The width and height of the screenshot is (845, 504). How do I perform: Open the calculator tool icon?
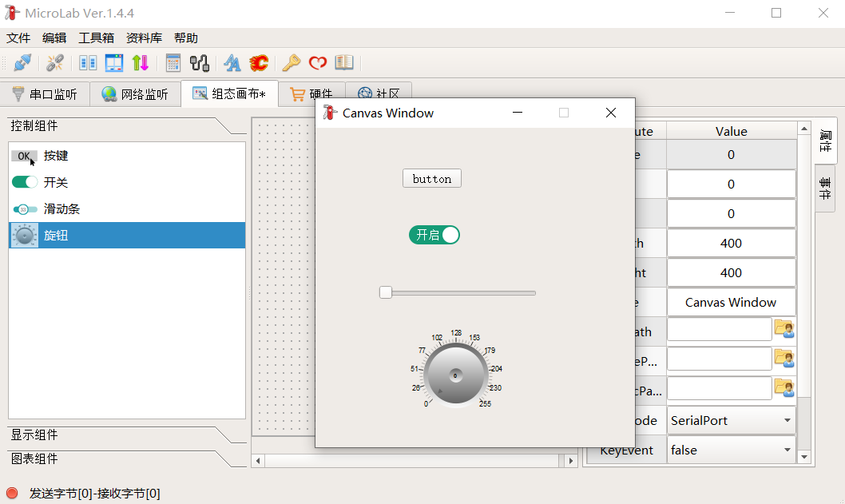173,63
